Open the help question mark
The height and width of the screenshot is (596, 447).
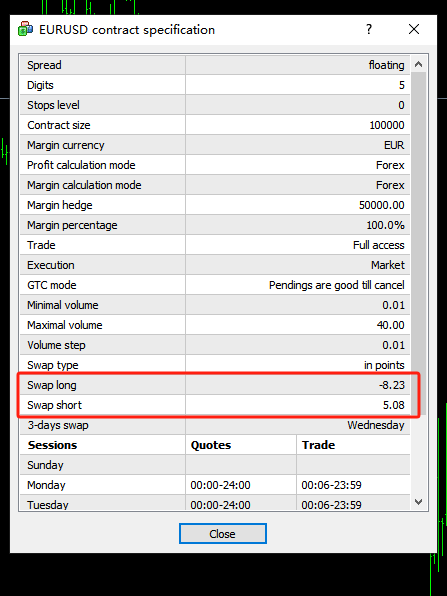click(x=369, y=29)
